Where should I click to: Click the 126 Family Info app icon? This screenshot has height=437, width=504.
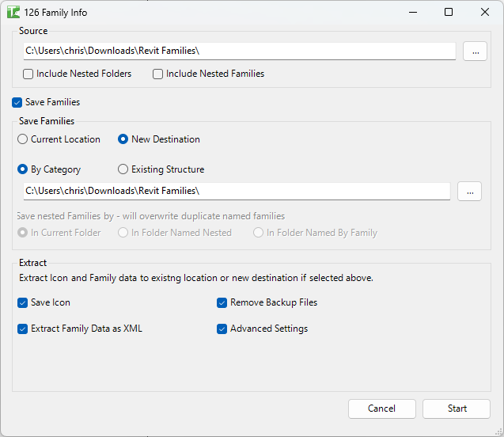(13, 12)
